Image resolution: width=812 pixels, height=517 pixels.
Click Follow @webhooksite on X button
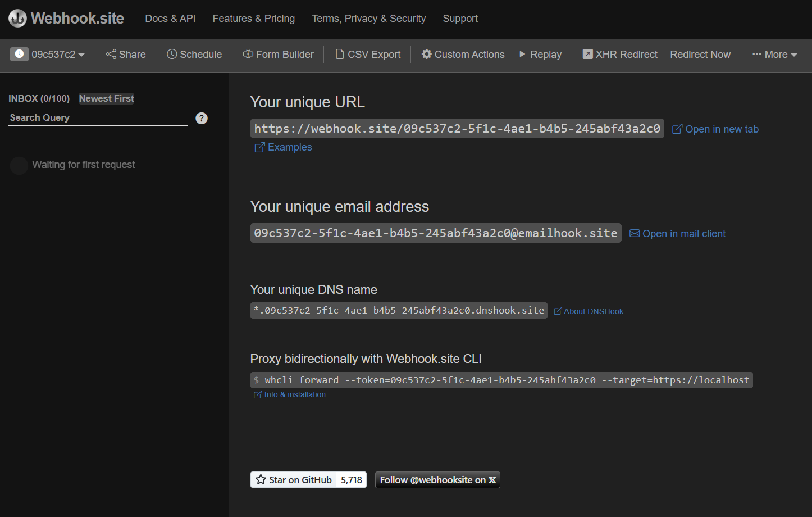[x=437, y=480]
